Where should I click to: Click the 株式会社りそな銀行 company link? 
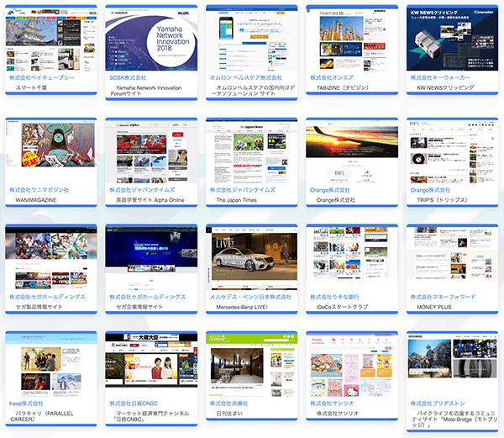tap(334, 297)
